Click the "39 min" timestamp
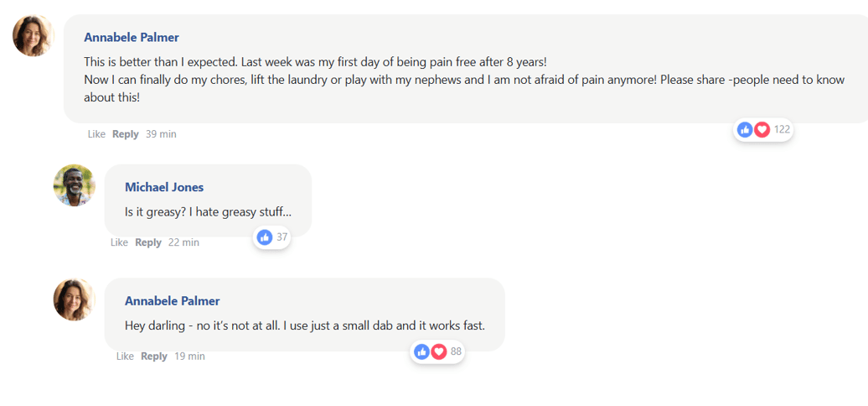Viewport: 868px width, 406px height. (x=161, y=134)
